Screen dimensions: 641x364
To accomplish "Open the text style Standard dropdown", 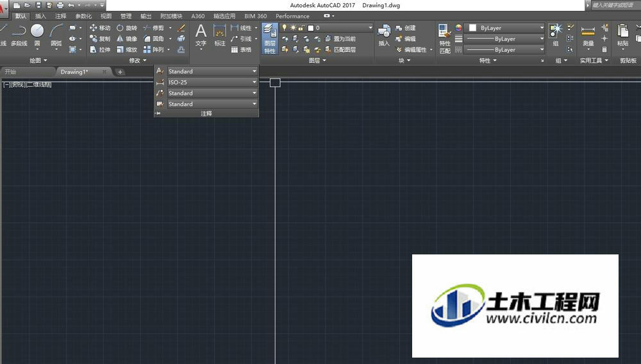I will click(x=212, y=71).
